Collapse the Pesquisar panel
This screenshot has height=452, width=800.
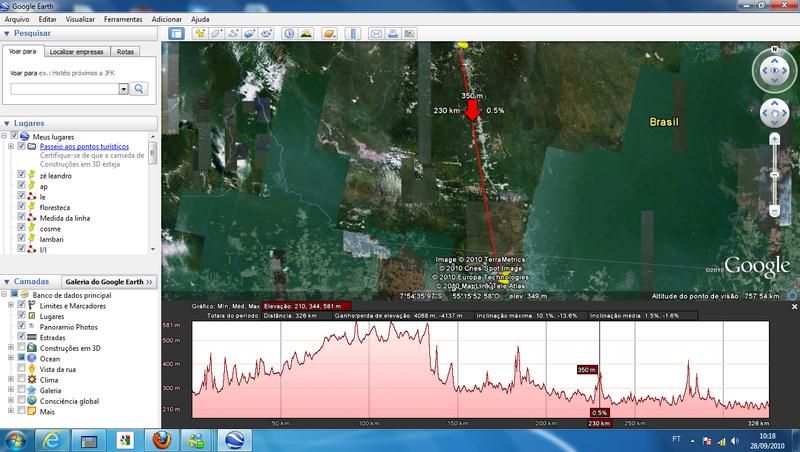click(7, 33)
